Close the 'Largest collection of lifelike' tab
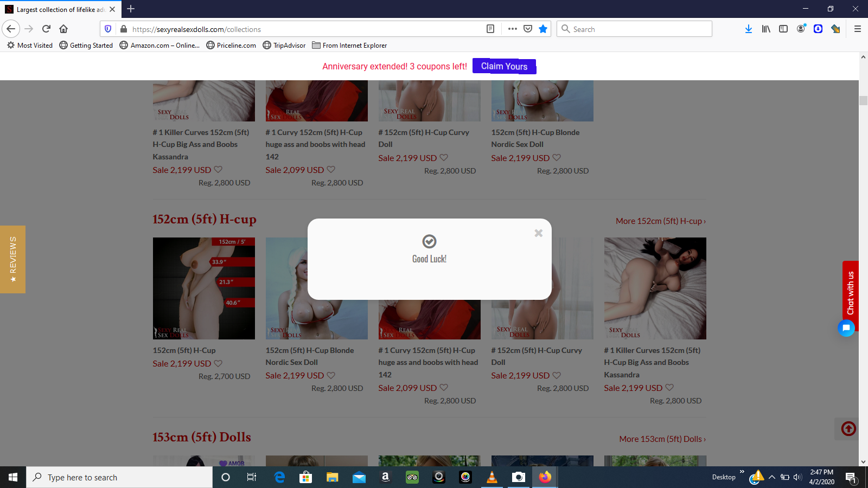 point(112,9)
